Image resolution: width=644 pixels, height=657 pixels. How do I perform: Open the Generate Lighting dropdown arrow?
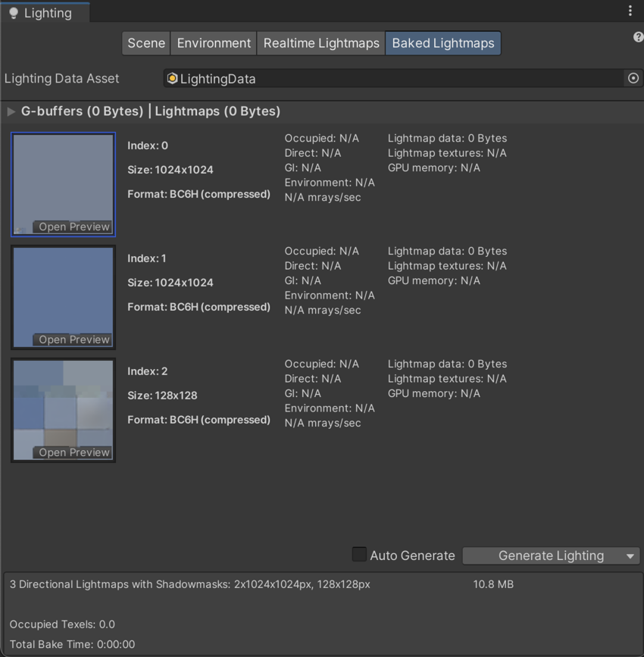[630, 556]
